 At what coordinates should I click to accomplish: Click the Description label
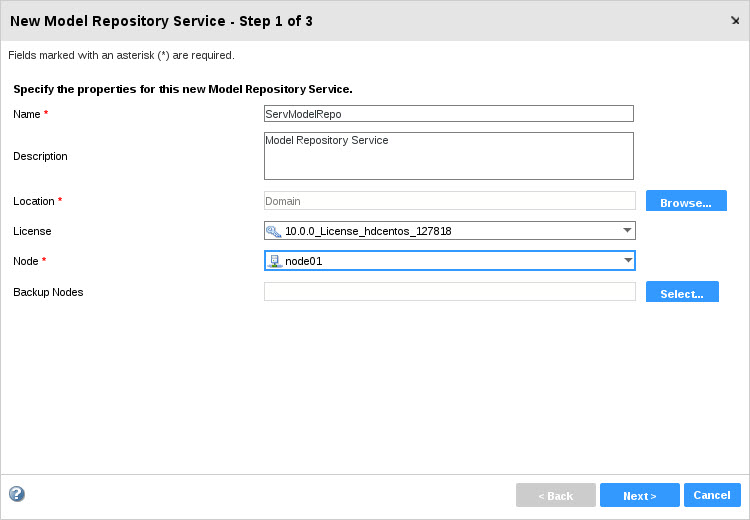coord(40,156)
